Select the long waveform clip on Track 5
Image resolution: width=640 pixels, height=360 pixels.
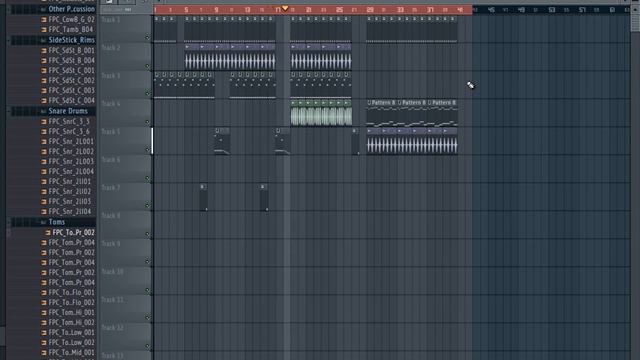(x=412, y=141)
